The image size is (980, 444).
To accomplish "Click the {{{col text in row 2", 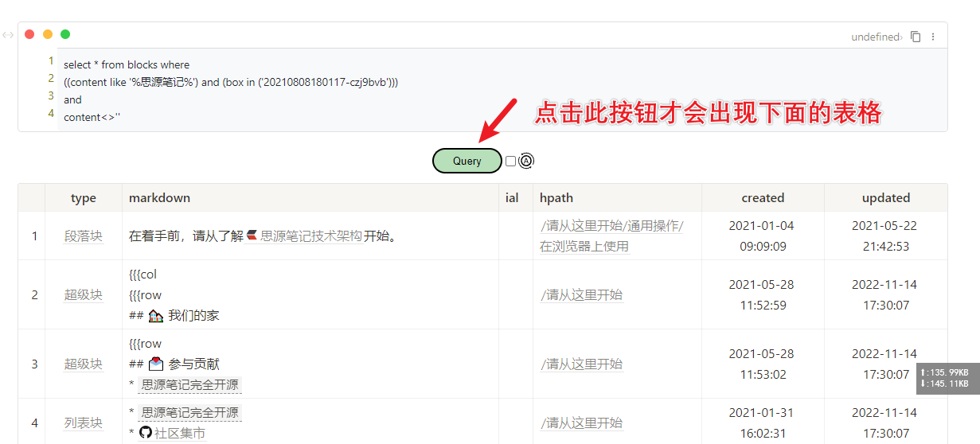I will coord(143,275).
